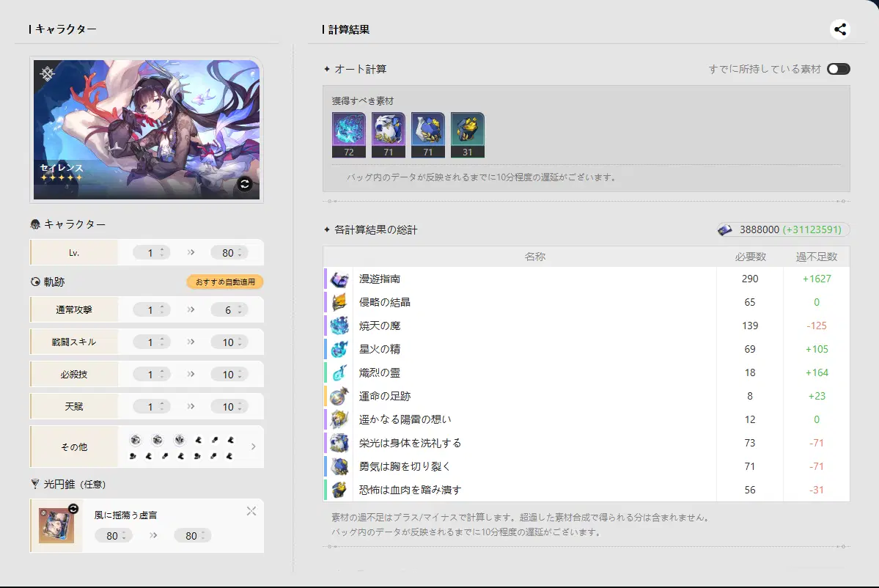
Task: Click the credits currency icon
Action: tap(725, 230)
